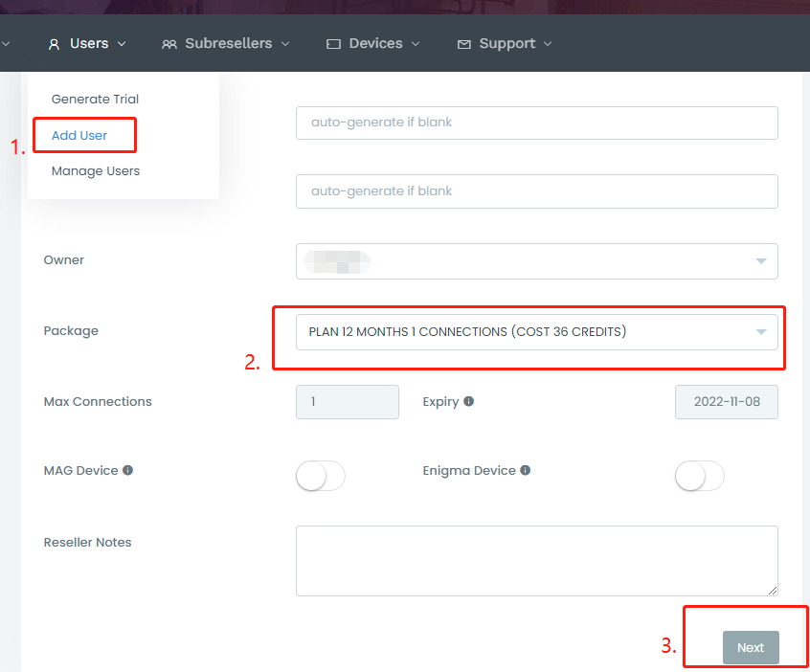Click the info icon beside Expiry
This screenshot has height=672, width=810.
coord(469,401)
